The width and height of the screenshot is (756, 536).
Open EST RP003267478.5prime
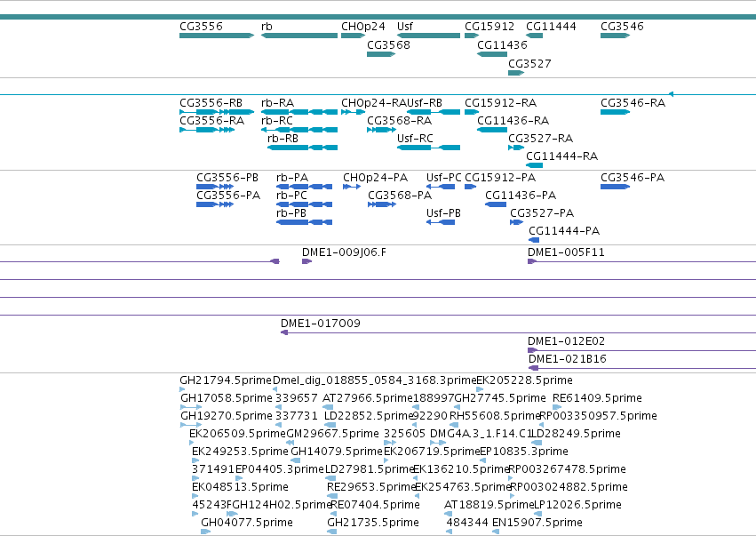[x=511, y=478]
